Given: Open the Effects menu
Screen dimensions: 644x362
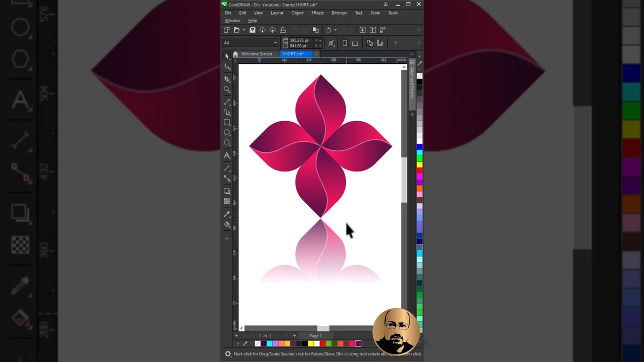Looking at the screenshot, I should 317,13.
